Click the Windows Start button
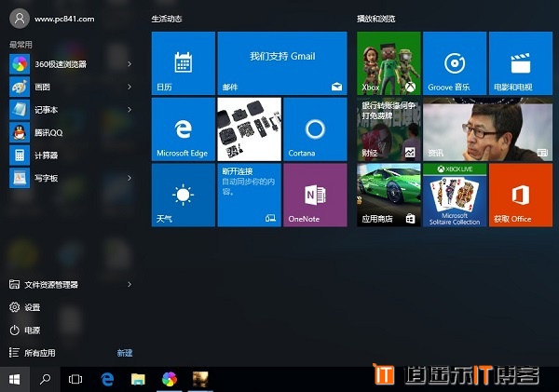 14,380
